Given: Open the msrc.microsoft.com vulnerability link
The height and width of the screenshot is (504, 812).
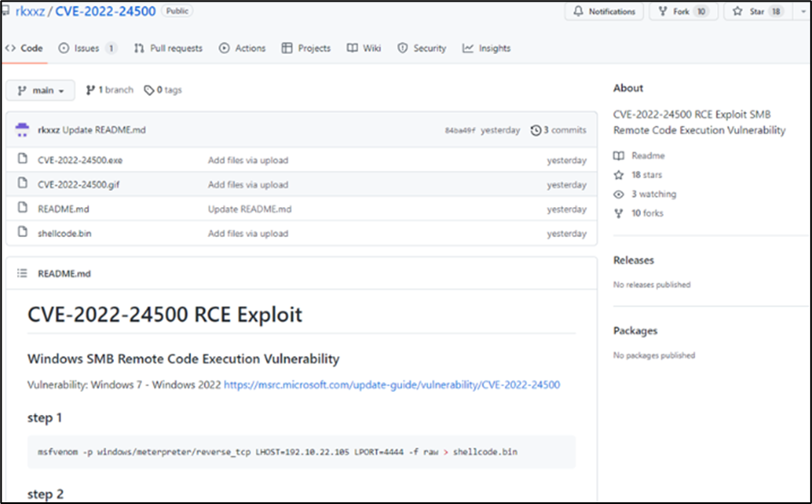Looking at the screenshot, I should [392, 385].
